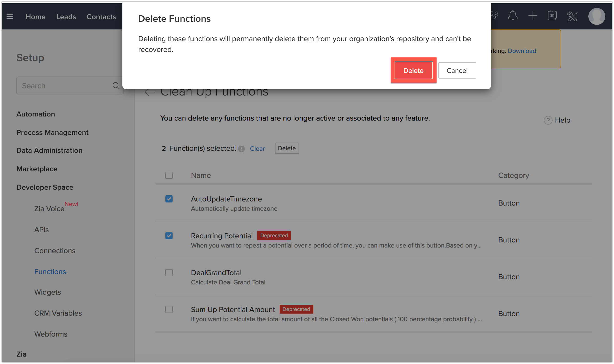Viewport: 614px width, 364px height.
Task: Clear the selected functions
Action: tap(257, 149)
